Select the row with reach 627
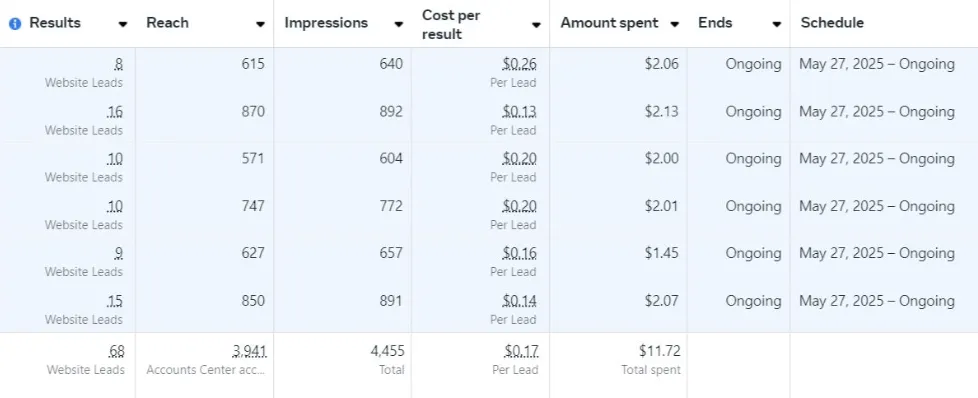Screen dimensions: 978x398 pos(489,260)
